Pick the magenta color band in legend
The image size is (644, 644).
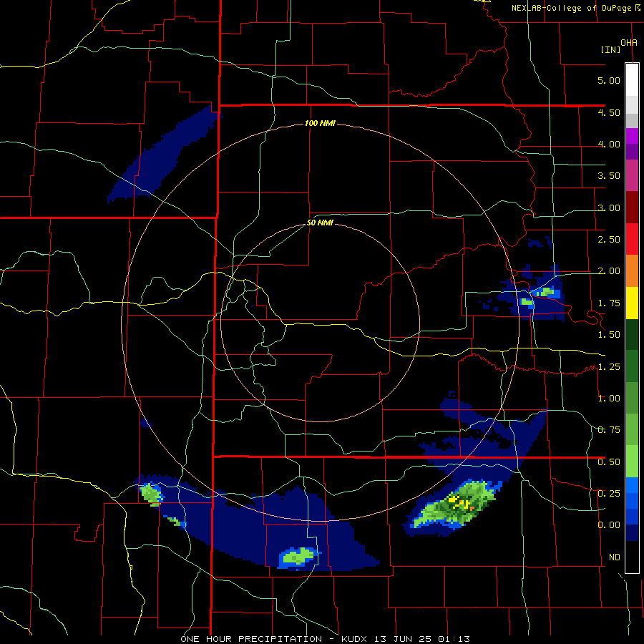click(x=632, y=136)
